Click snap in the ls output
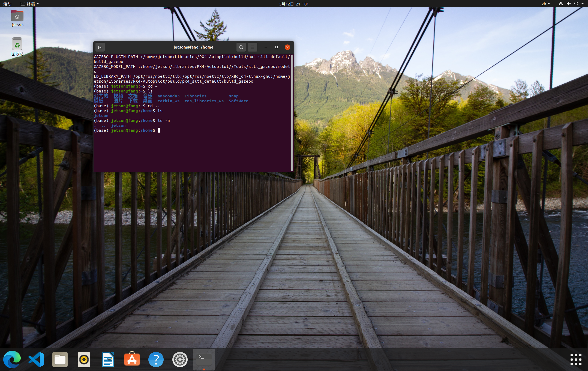The image size is (588, 371). 233,96
